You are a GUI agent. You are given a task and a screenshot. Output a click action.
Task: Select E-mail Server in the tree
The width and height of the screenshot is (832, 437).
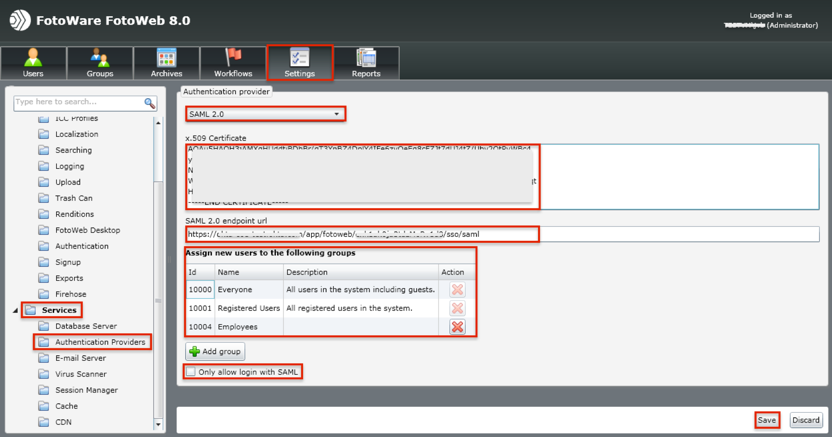[80, 358]
